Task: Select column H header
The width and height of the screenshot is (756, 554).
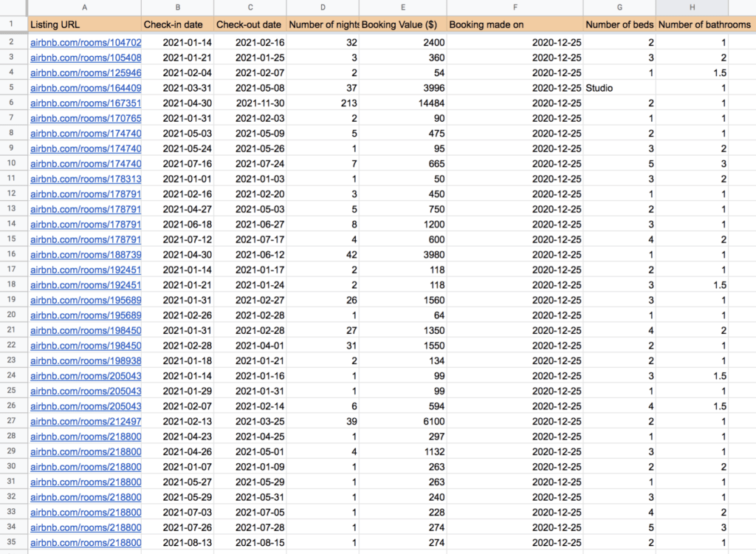Action: coord(693,7)
